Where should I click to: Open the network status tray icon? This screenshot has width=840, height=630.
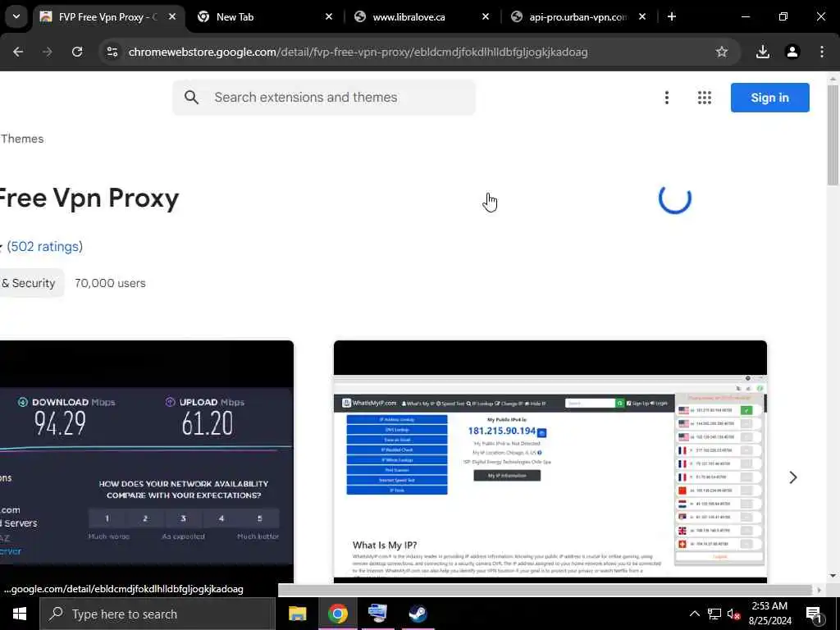click(x=714, y=614)
